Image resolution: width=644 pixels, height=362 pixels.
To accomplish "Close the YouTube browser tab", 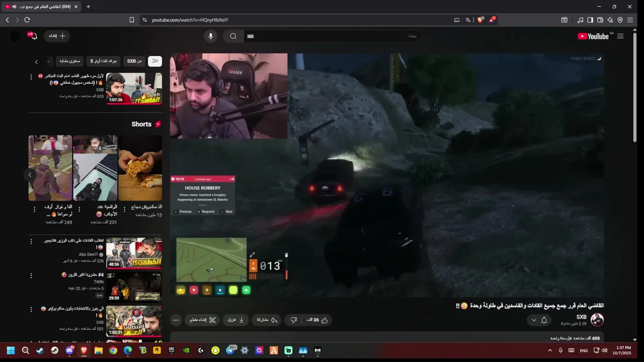I will tap(76, 7).
